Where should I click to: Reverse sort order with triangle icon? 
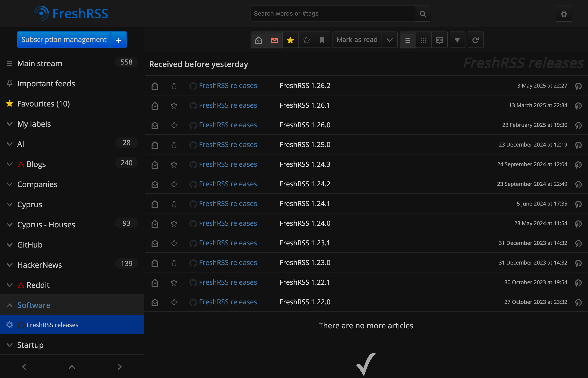tap(457, 40)
